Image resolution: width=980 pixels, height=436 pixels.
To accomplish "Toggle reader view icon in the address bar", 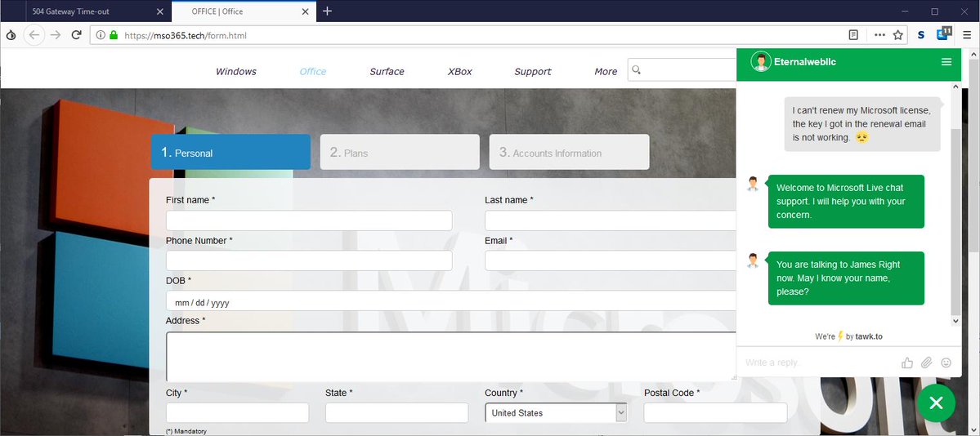I will click(854, 35).
